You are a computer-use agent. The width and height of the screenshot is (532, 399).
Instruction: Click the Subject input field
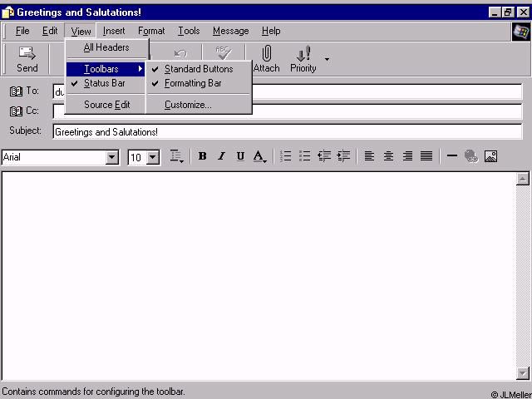[x=288, y=131]
